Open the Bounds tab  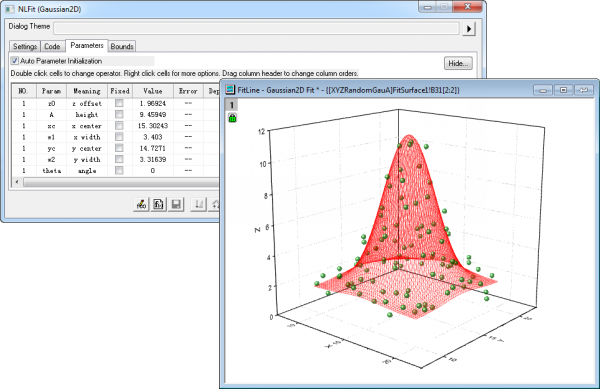[x=122, y=46]
